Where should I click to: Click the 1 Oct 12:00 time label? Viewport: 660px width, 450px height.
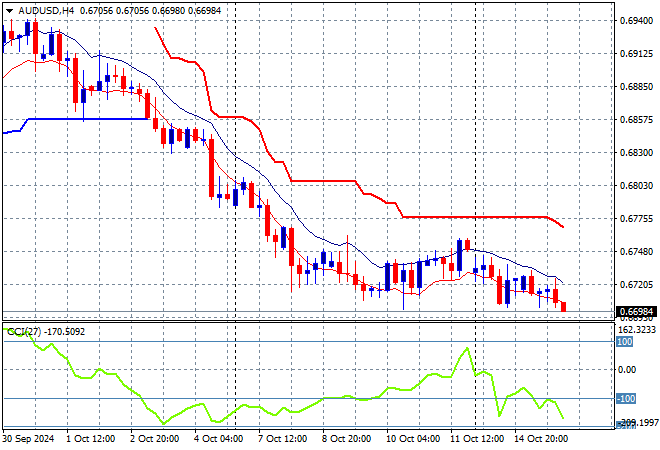click(x=90, y=439)
